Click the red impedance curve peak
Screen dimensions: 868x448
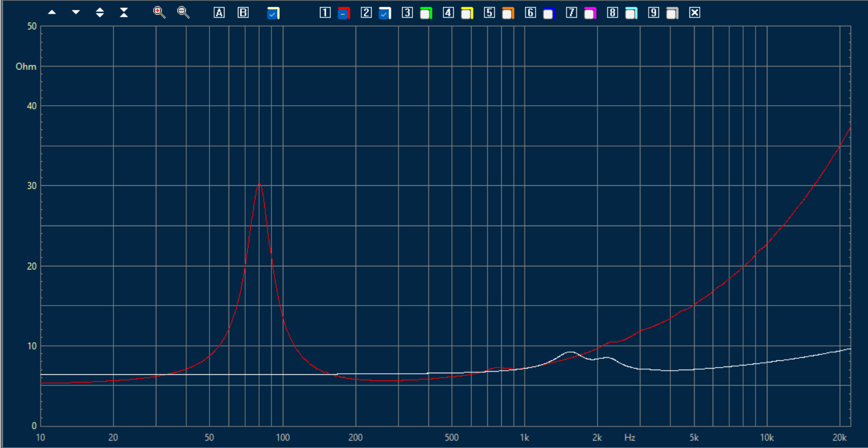pos(259,183)
